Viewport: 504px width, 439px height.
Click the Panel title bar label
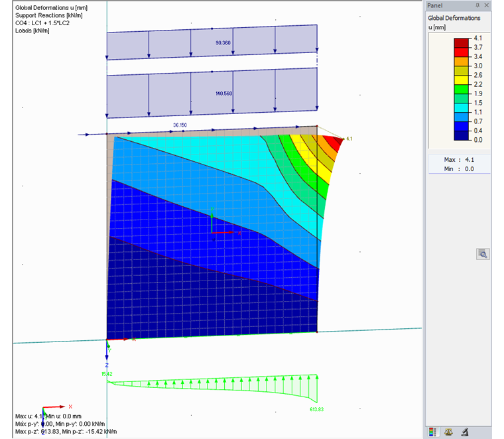[x=435, y=5]
